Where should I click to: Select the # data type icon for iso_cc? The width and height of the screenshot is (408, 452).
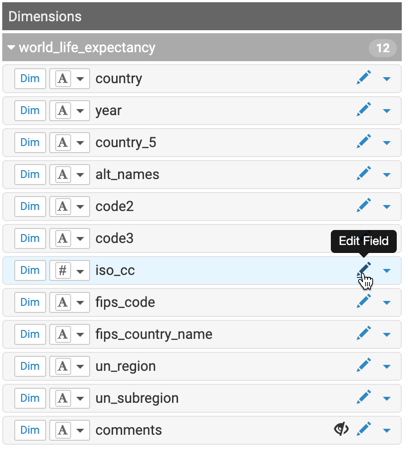pyautogui.click(x=63, y=270)
